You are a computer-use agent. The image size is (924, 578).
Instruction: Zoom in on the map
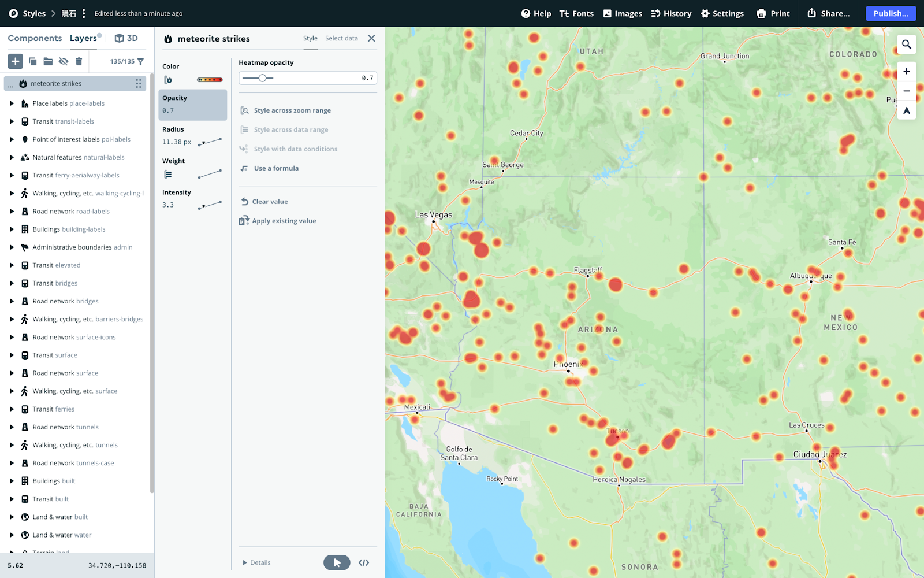pos(907,72)
